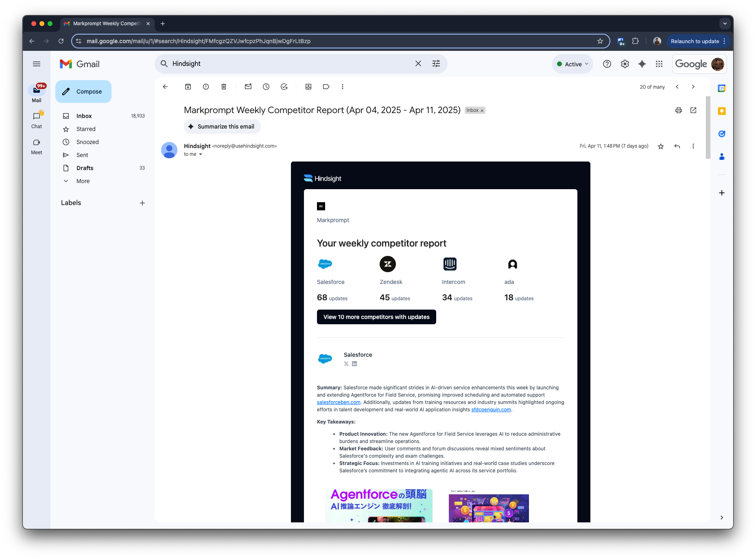Image resolution: width=756 pixels, height=559 pixels.
Task: Open the Mail section in the left rail
Action: tap(37, 94)
